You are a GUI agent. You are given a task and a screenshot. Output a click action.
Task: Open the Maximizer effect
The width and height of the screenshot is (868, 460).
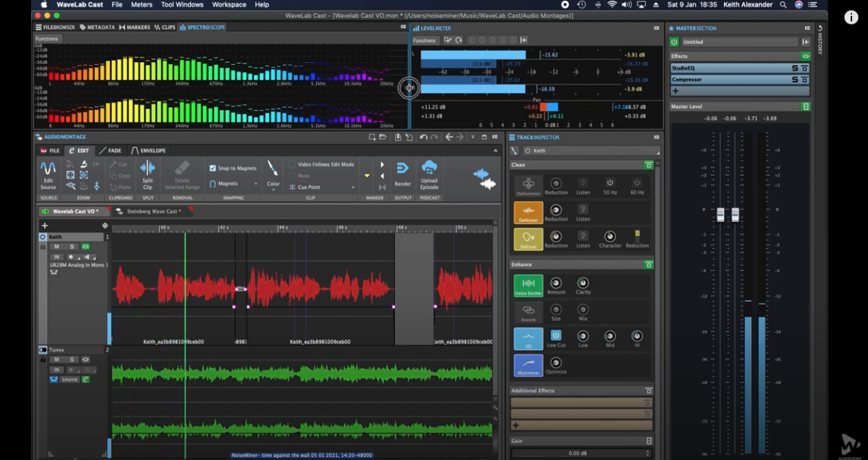click(528, 364)
